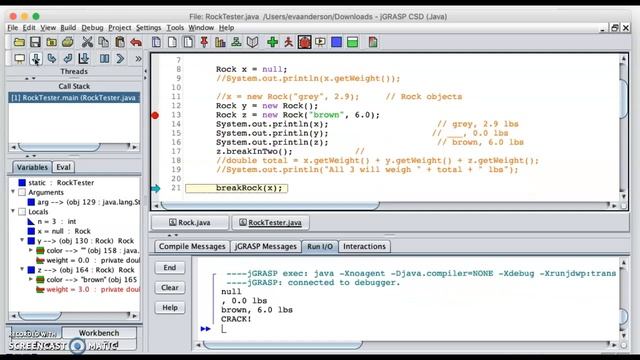640x360 pixels.
Task: Click the Paste clipboard icon
Action: click(120, 42)
